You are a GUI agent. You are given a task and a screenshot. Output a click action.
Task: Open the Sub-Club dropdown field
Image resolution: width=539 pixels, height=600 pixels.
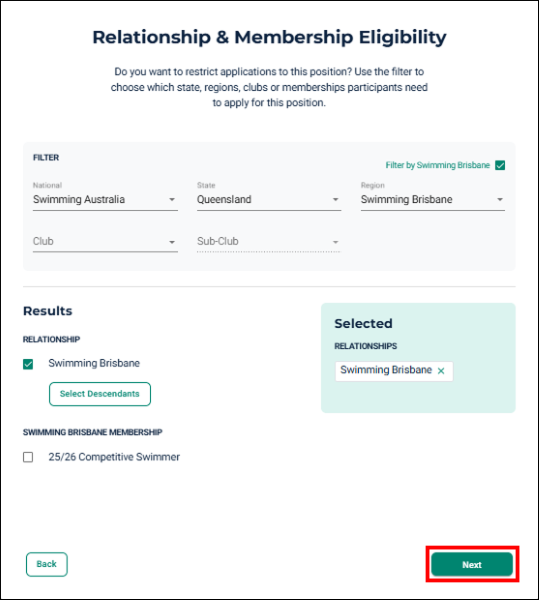pyautogui.click(x=269, y=241)
